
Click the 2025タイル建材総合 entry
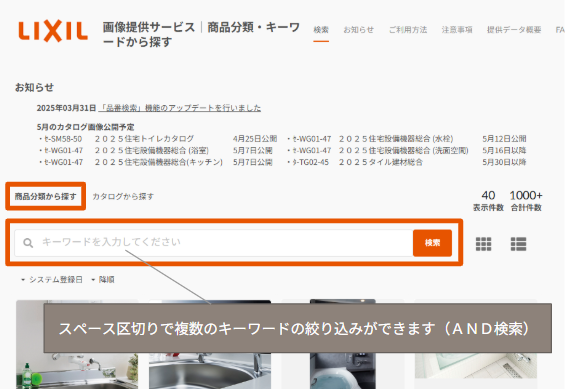[x=381, y=162]
